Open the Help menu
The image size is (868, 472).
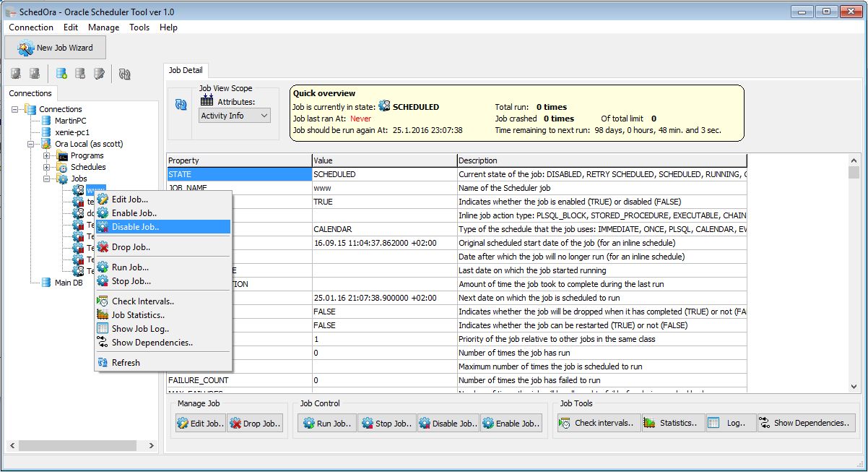coord(168,27)
